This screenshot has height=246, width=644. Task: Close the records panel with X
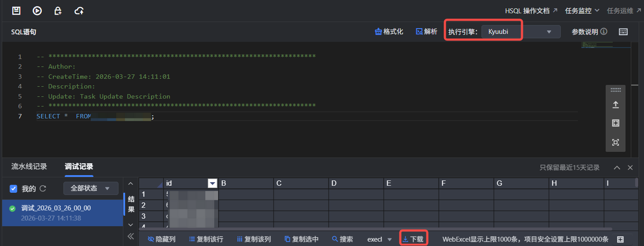point(630,168)
